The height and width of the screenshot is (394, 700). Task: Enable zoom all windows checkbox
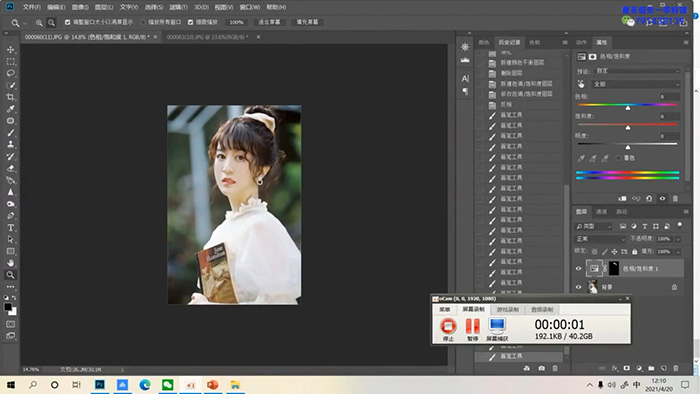[143, 22]
